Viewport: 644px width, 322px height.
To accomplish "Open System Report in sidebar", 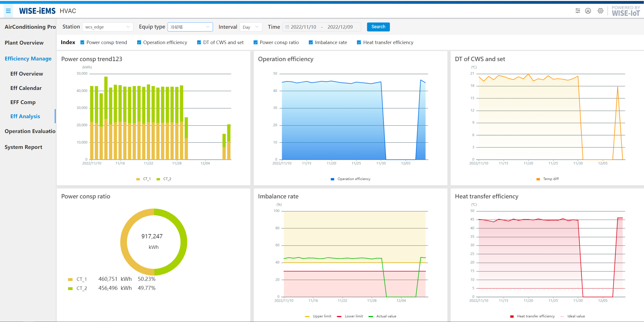I will 23,147.
